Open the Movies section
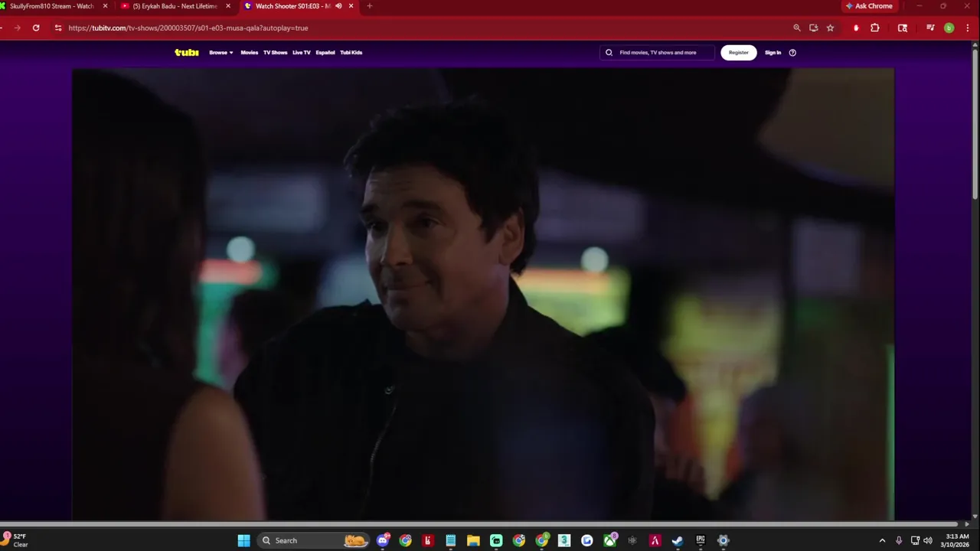The width and height of the screenshot is (980, 551). click(250, 53)
